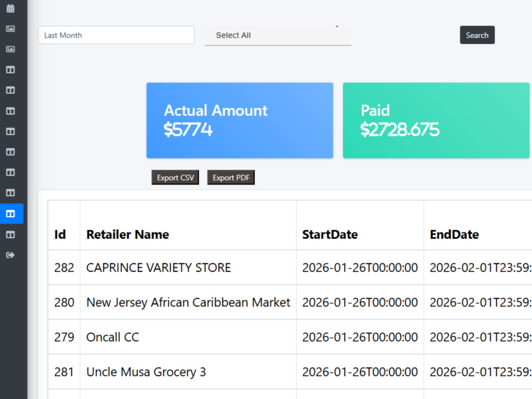Click the image icon right below the calendar
532x399 pixels.
pos(11,29)
